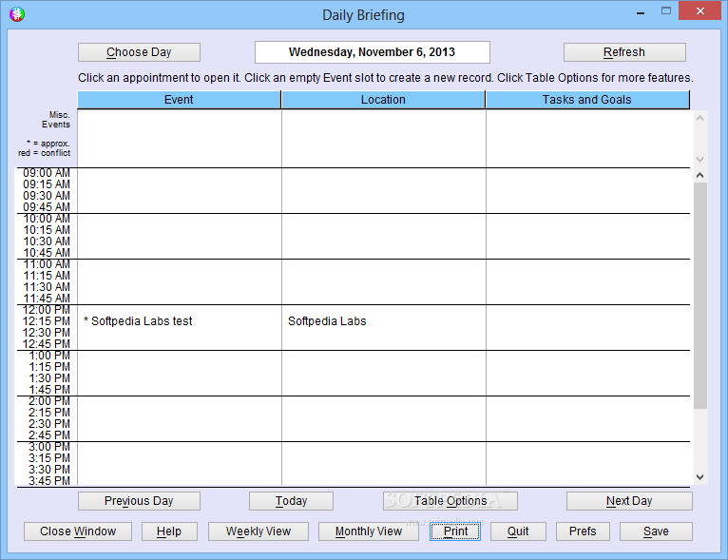Image resolution: width=728 pixels, height=560 pixels.
Task: Switch to Weekly View
Action: (x=259, y=531)
